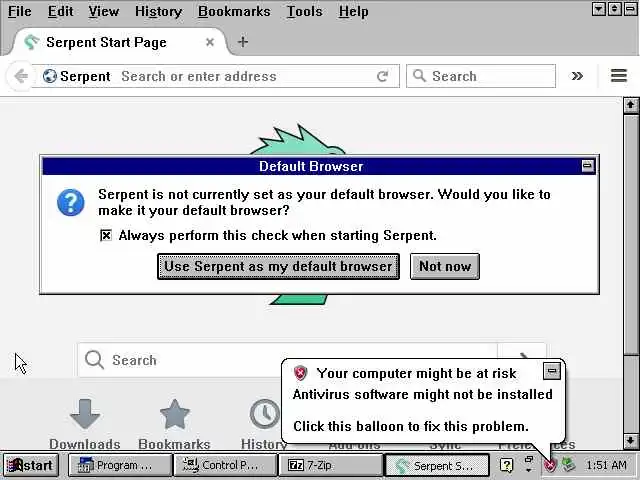Image resolution: width=640 pixels, height=480 pixels.
Task: Open a new tab with plus icon
Action: 243,42
